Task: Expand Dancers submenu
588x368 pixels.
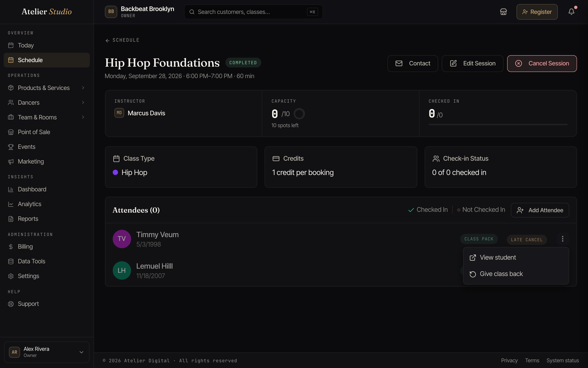Action: (47, 102)
